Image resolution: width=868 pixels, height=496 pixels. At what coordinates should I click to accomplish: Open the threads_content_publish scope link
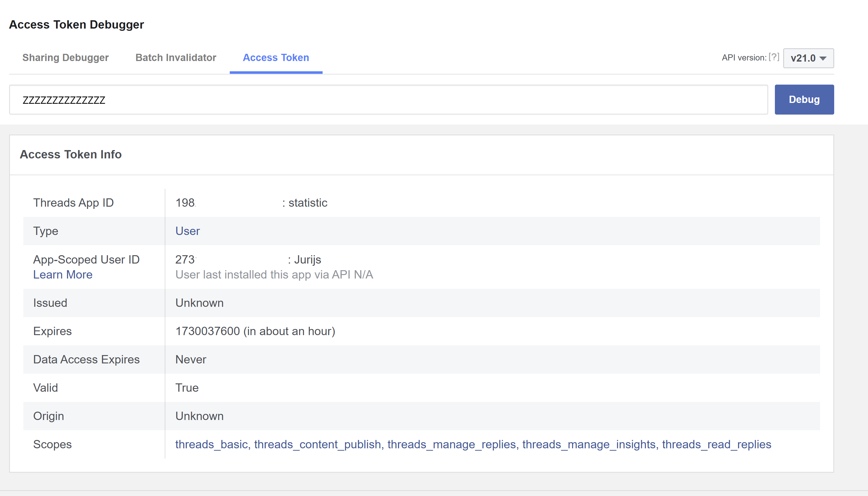click(317, 444)
